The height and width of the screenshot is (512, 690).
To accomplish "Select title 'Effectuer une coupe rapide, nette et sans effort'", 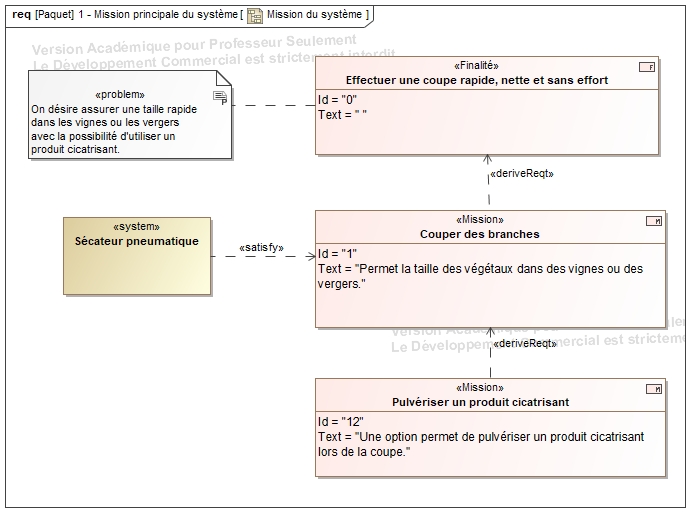I will point(477,80).
